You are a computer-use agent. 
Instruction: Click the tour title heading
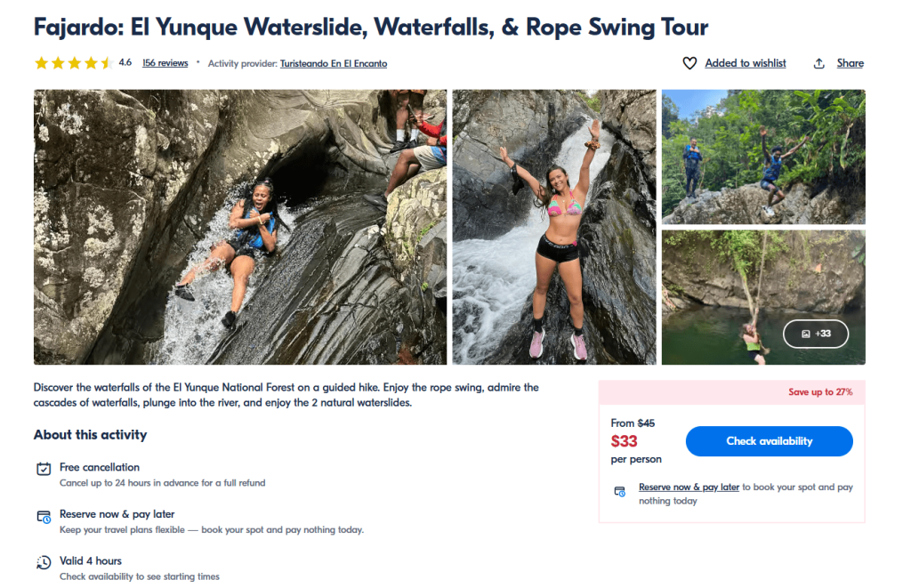tap(371, 27)
